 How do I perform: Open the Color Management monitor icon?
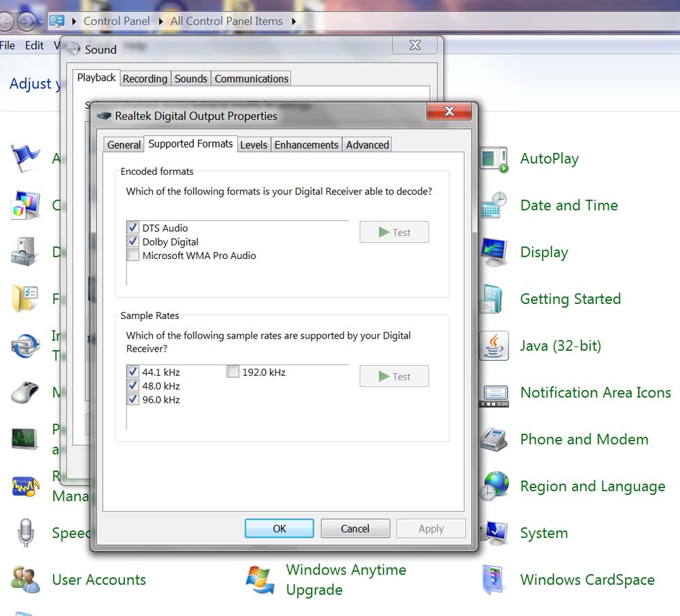click(x=25, y=205)
